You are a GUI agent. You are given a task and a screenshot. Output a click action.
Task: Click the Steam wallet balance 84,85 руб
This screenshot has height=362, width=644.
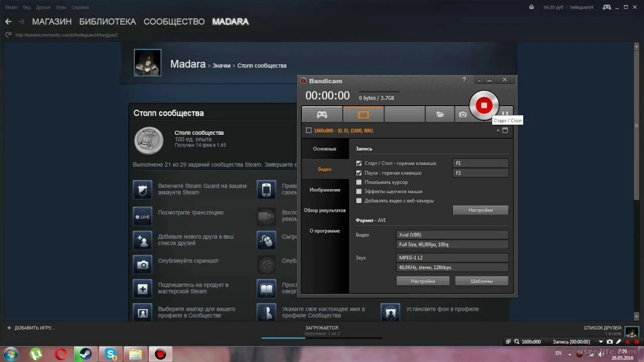click(x=553, y=8)
